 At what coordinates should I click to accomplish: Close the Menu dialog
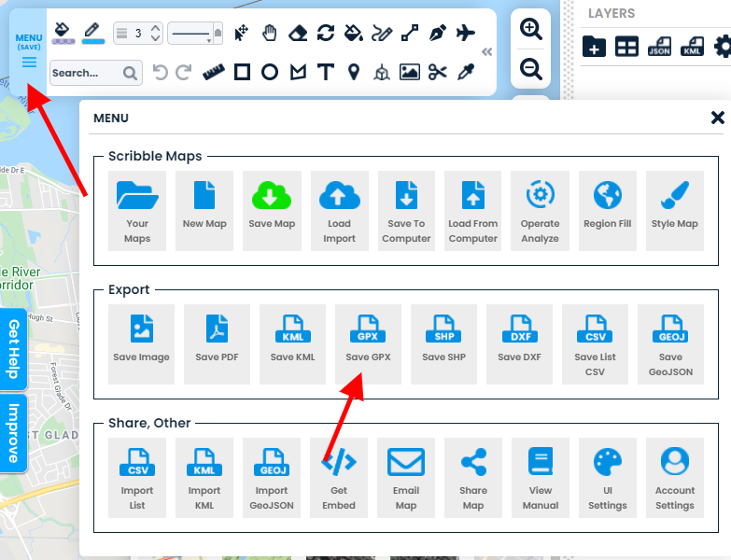[717, 118]
